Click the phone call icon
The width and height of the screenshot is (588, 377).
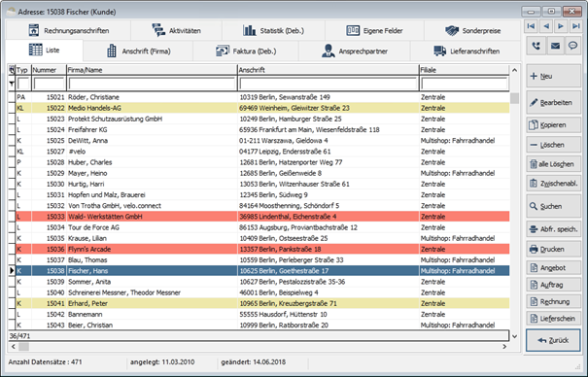pyautogui.click(x=536, y=46)
